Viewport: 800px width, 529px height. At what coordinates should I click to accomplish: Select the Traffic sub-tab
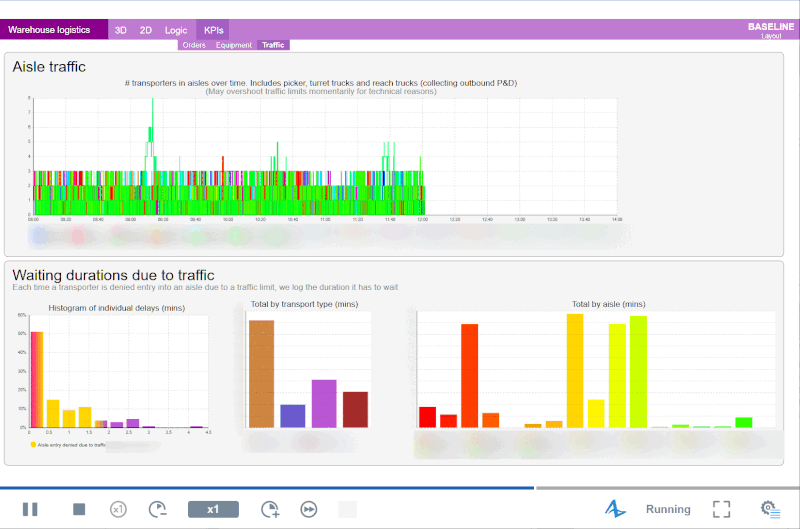point(273,45)
